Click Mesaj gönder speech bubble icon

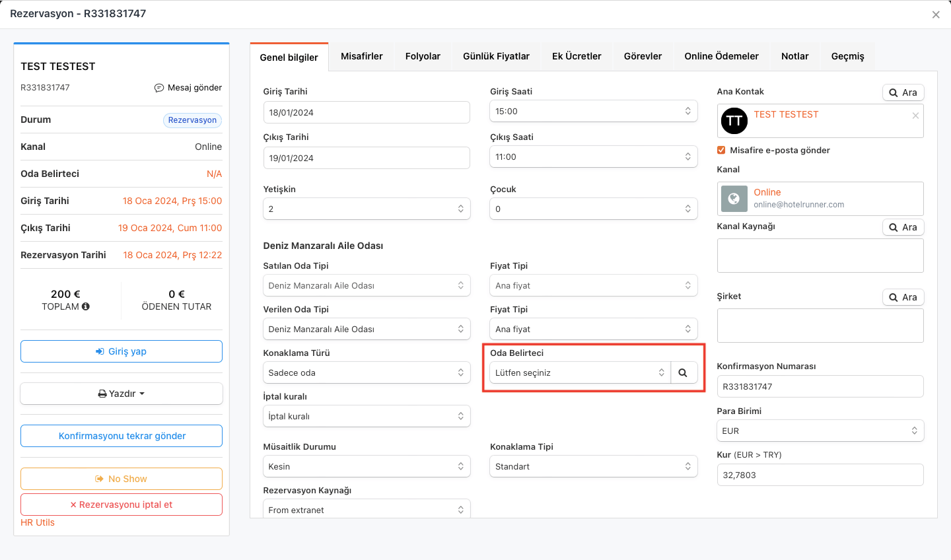159,88
